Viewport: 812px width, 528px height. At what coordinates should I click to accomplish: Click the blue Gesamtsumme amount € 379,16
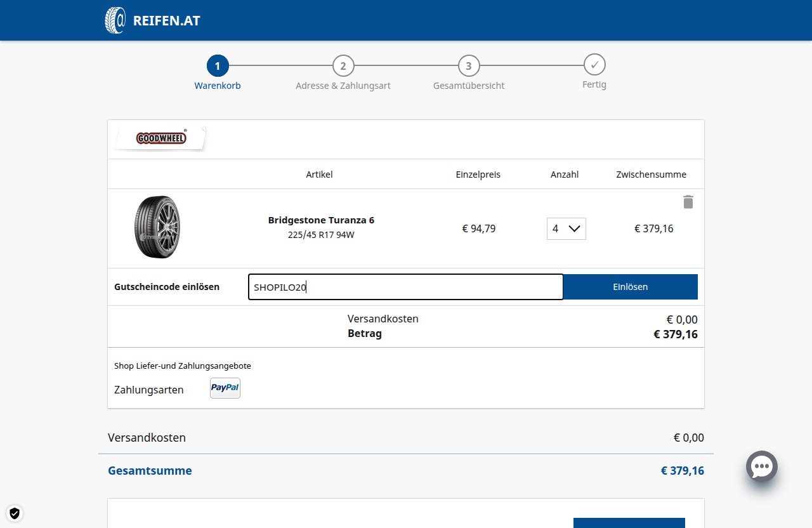pos(683,471)
